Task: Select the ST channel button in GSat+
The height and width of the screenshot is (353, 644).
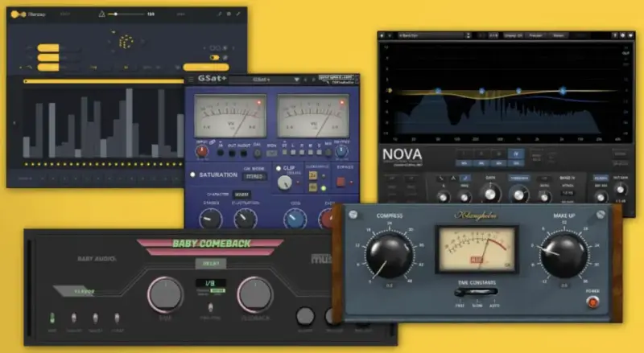Action: [284, 152]
